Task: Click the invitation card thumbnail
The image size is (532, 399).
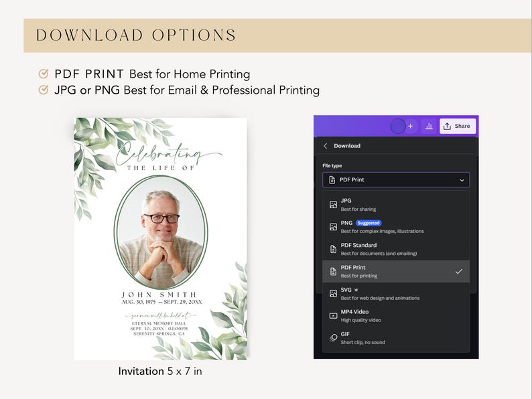Action: pos(161,238)
